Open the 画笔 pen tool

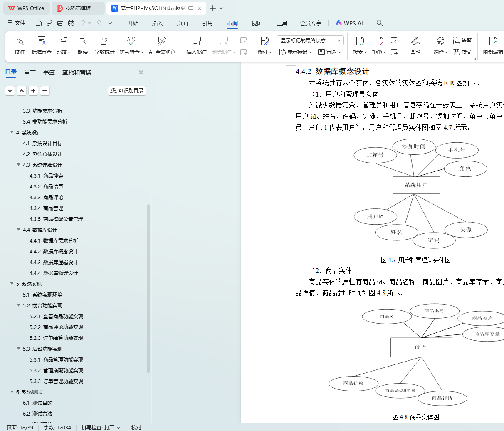tap(415, 45)
